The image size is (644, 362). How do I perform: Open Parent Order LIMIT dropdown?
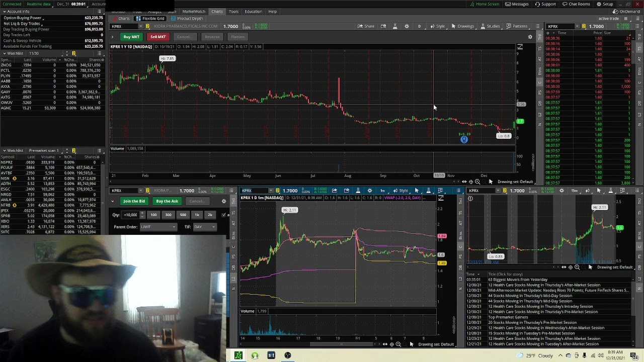pos(158,227)
